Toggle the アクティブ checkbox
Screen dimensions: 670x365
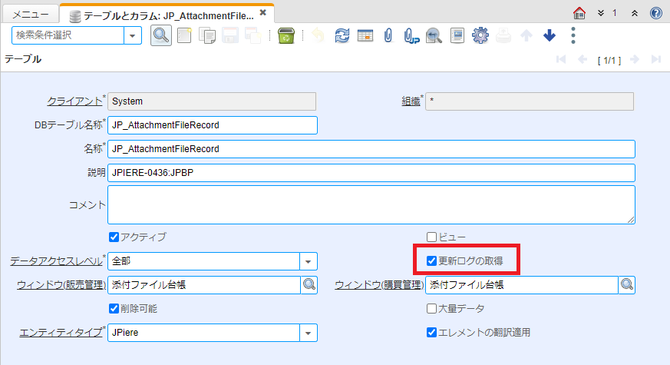pos(114,237)
